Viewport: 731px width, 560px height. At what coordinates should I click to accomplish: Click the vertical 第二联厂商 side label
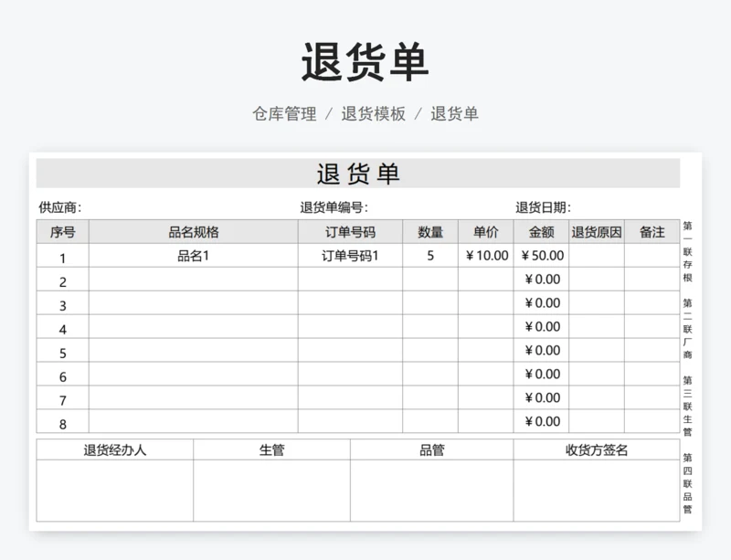coord(688,329)
